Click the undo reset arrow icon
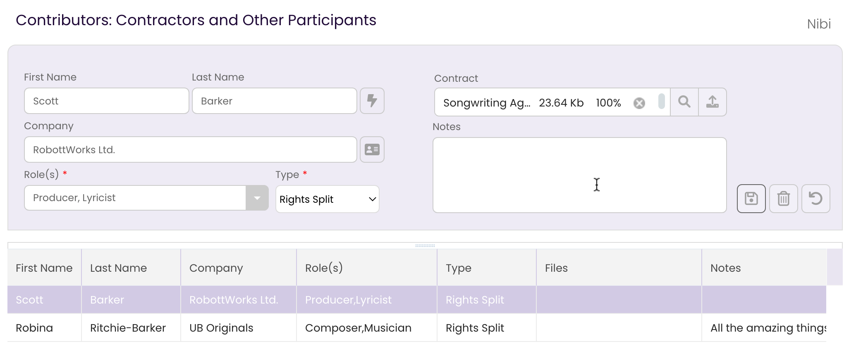868x363 pixels. (815, 199)
